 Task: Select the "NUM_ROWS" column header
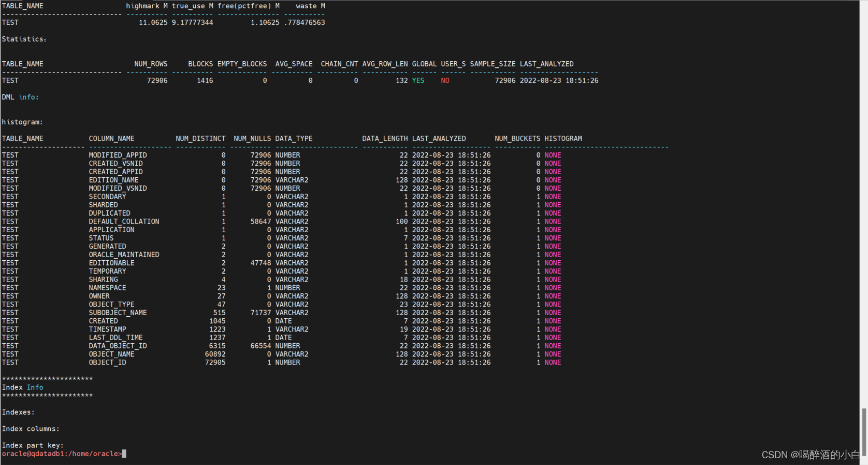tap(151, 64)
